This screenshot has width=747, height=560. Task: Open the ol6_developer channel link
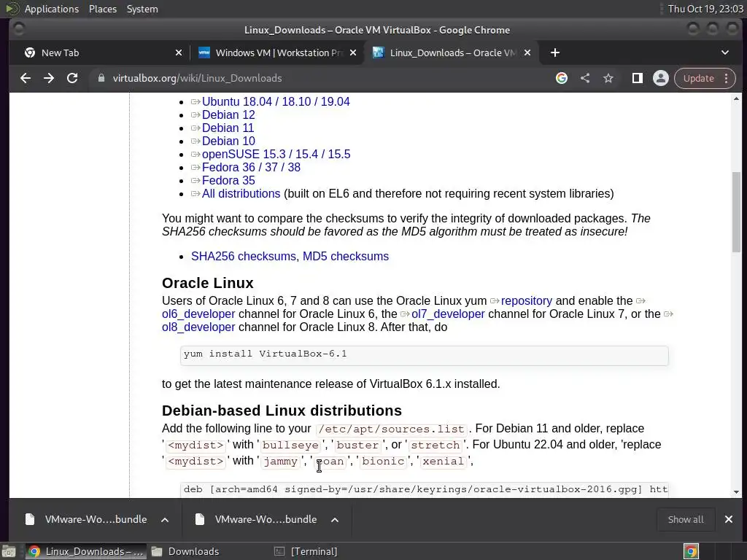point(198,314)
